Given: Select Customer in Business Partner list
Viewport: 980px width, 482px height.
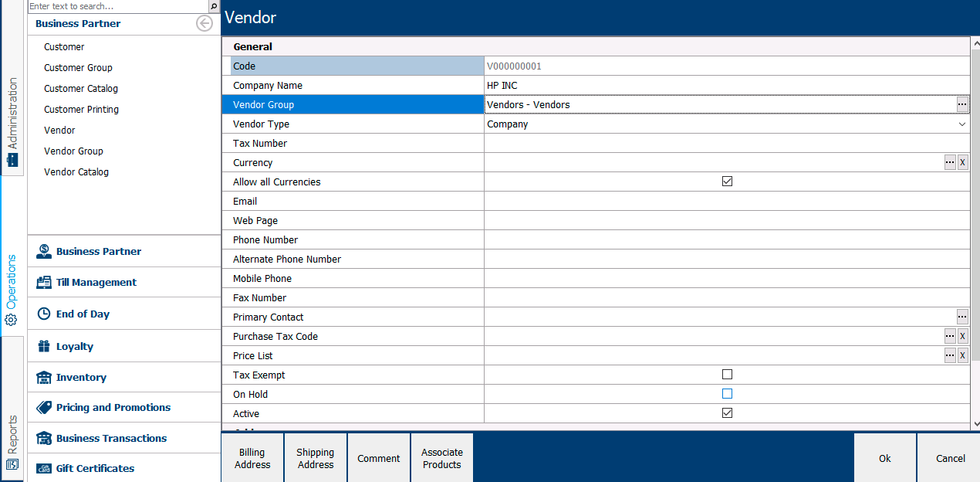Looking at the screenshot, I should click(64, 47).
